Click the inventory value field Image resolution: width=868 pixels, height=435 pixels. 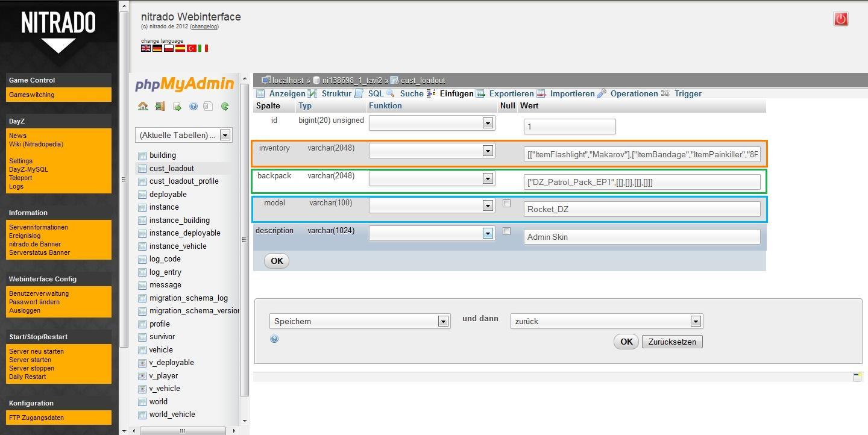pyautogui.click(x=642, y=154)
